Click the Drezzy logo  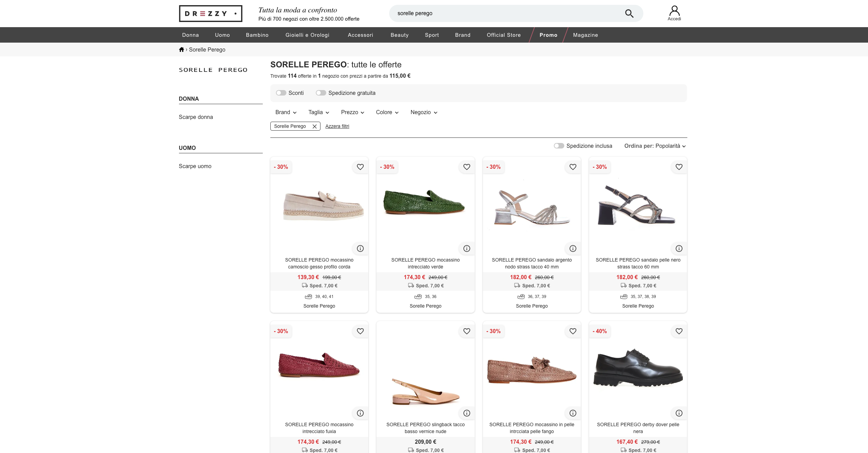(211, 13)
